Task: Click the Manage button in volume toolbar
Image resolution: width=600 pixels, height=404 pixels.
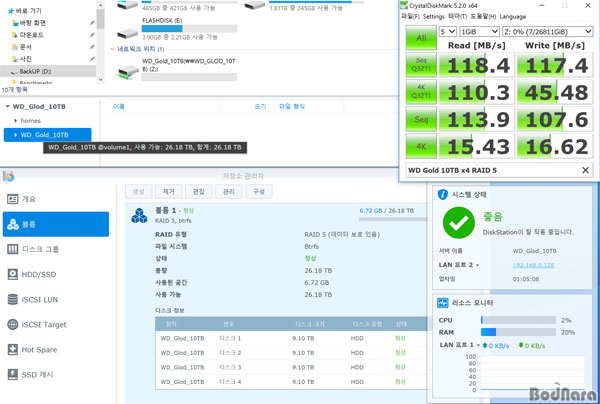Action: coord(228,192)
